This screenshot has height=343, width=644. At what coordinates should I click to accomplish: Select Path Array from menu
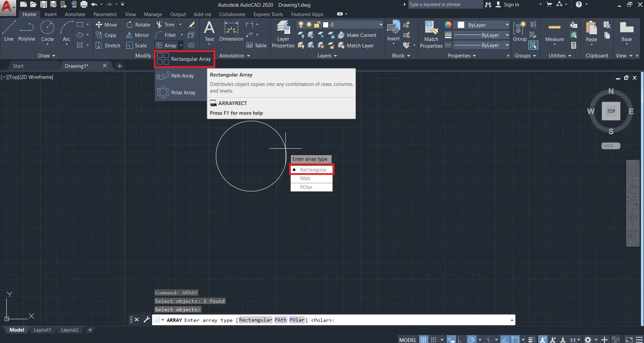pos(182,76)
